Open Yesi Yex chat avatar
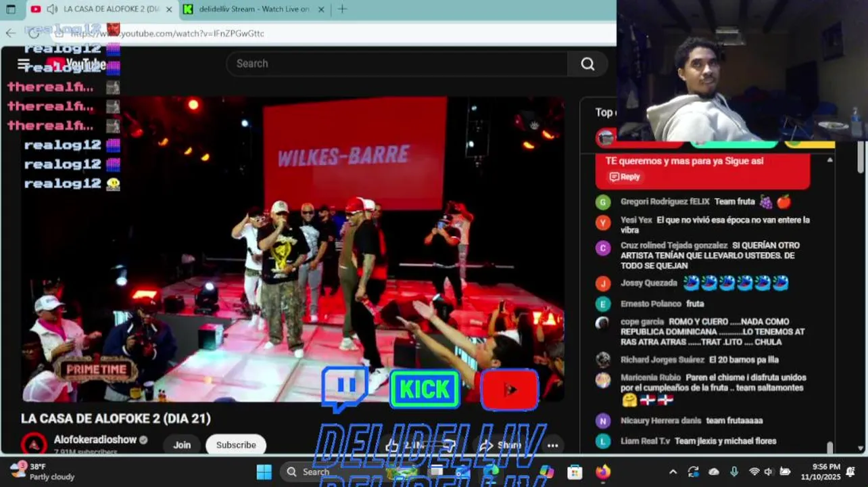This screenshot has height=487, width=868. [x=603, y=222]
